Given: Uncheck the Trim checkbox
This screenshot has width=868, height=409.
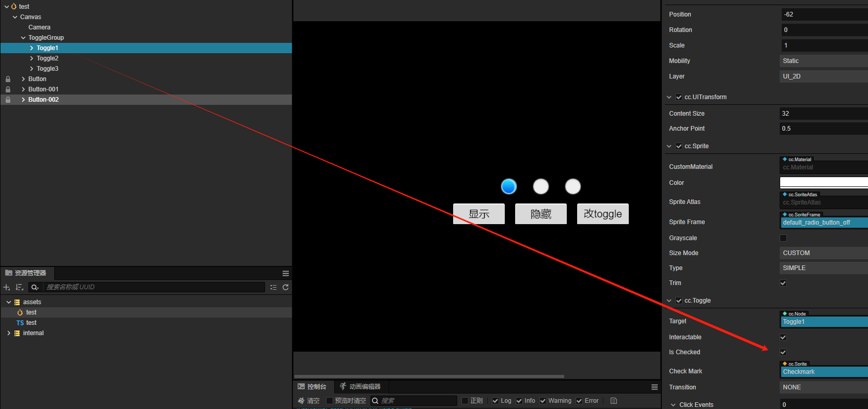Looking at the screenshot, I should click(783, 283).
